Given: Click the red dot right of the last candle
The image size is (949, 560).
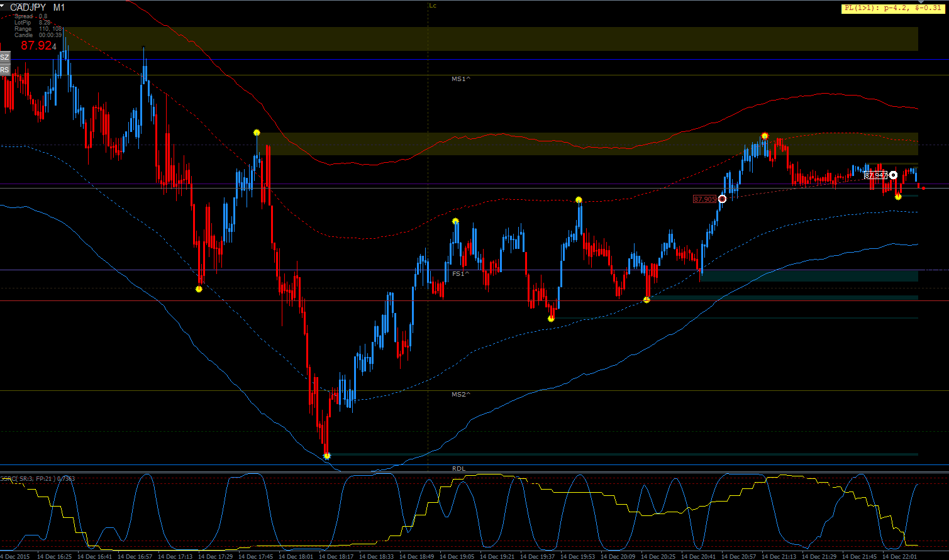Looking at the screenshot, I should coord(923,188).
